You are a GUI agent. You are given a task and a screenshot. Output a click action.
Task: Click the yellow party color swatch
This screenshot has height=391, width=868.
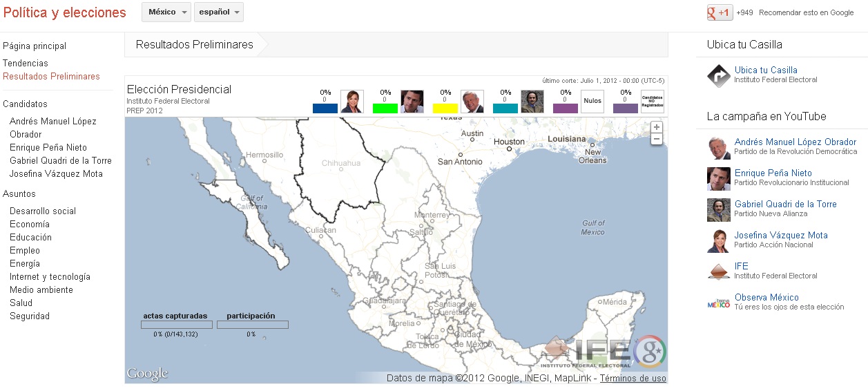pyautogui.click(x=445, y=108)
